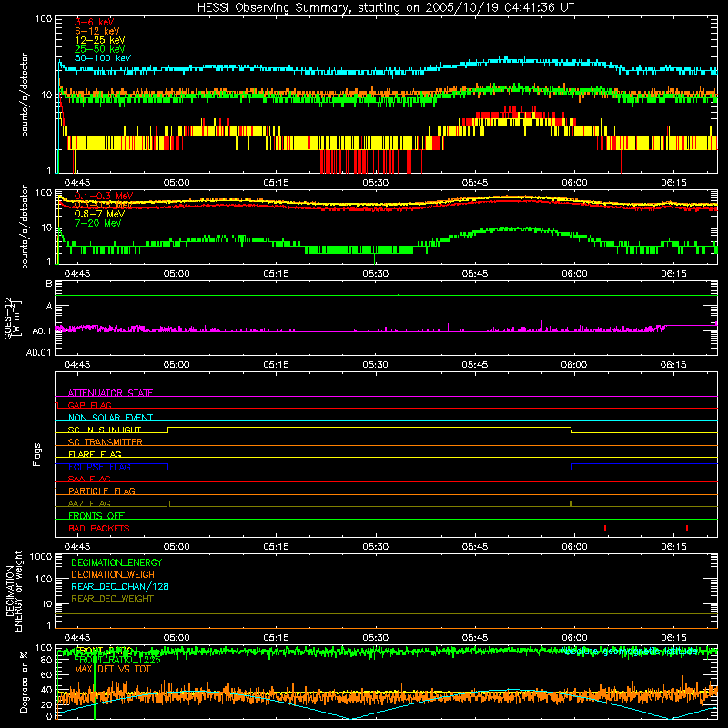Click the 1000 tick label on decimation axis
Image resolution: width=728 pixels, height=728 pixels.
coord(41,556)
